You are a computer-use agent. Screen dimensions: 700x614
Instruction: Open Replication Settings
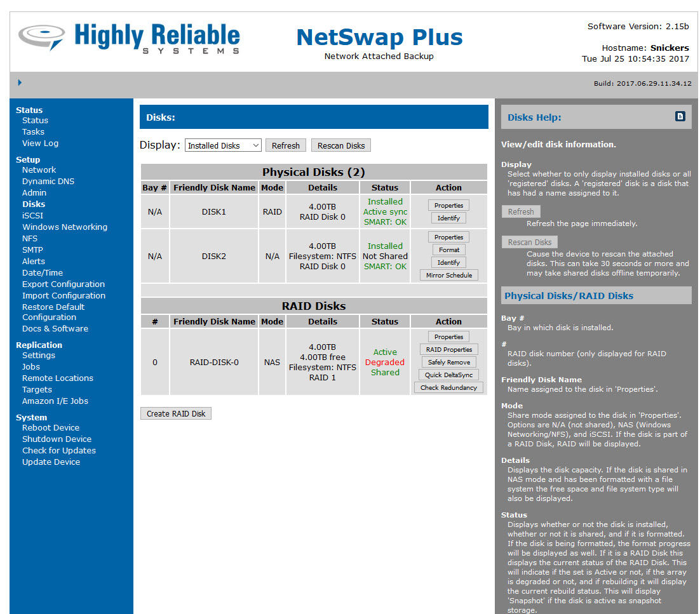tap(39, 356)
